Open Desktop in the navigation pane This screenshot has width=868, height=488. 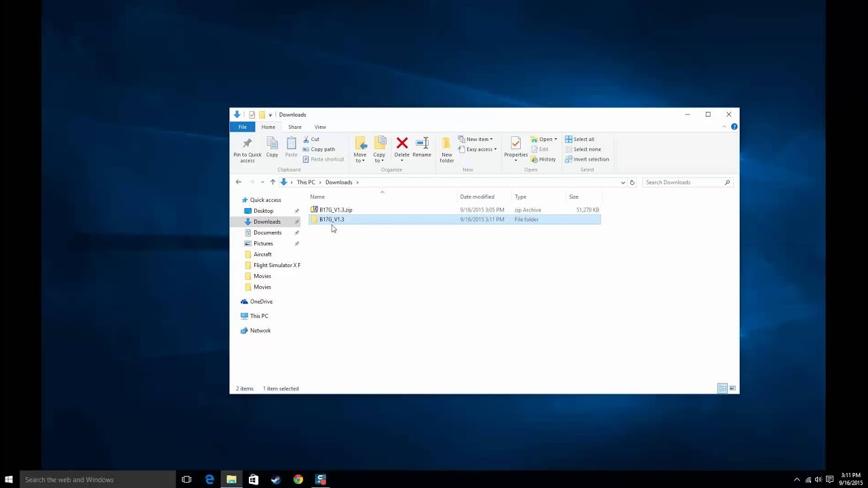(x=263, y=211)
